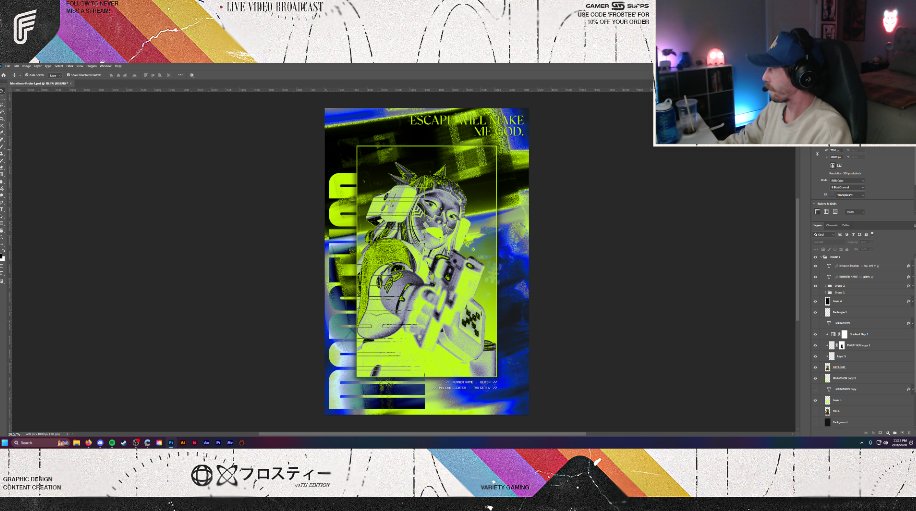Image resolution: width=916 pixels, height=511 pixels.
Task: Open the File menu
Action: click(x=7, y=66)
